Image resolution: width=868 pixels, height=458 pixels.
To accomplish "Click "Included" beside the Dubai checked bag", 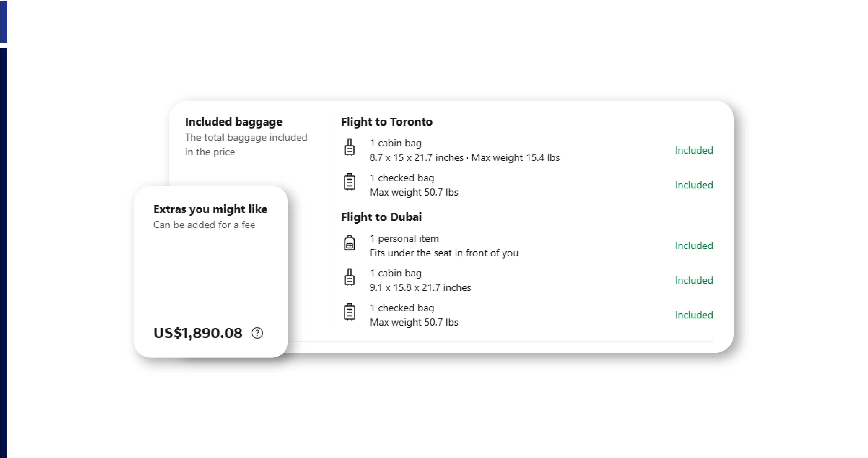I will pyautogui.click(x=694, y=315).
